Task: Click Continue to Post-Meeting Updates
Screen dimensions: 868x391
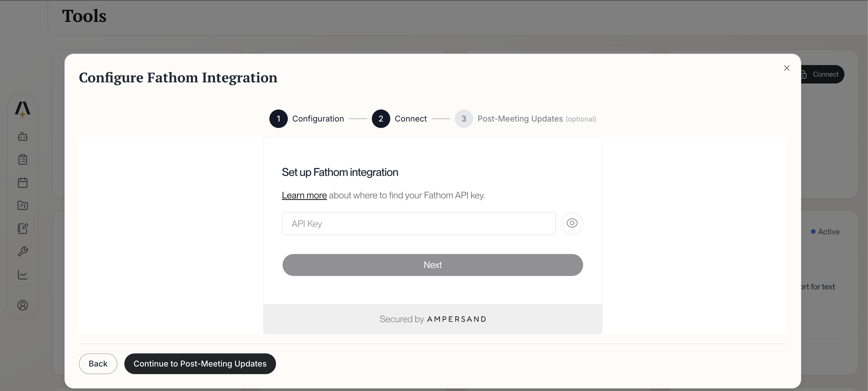Action: (x=200, y=364)
